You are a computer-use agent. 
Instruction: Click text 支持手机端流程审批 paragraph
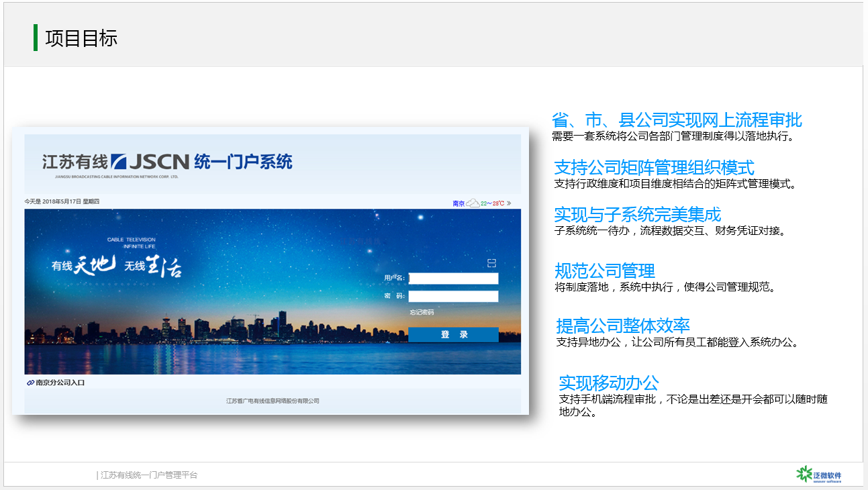click(x=693, y=405)
